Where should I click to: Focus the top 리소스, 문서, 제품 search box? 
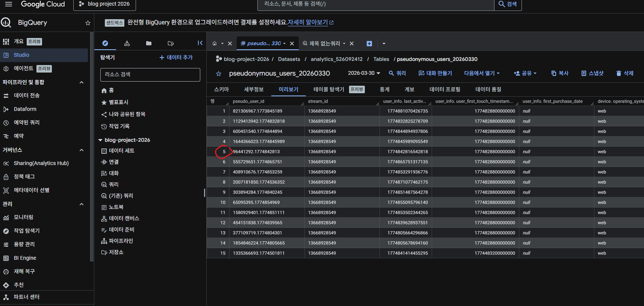click(x=376, y=4)
